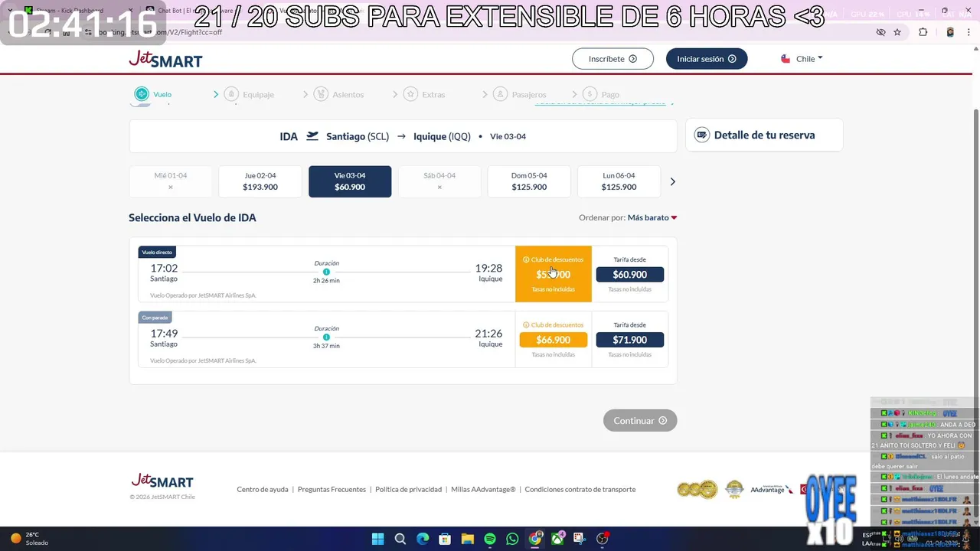Select the Extras step icon
Screen dimensions: 980x551
[410, 94]
